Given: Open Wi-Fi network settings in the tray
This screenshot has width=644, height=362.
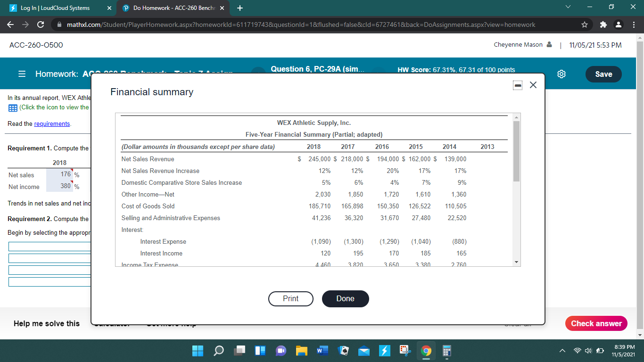Looking at the screenshot, I should pyautogui.click(x=577, y=351).
